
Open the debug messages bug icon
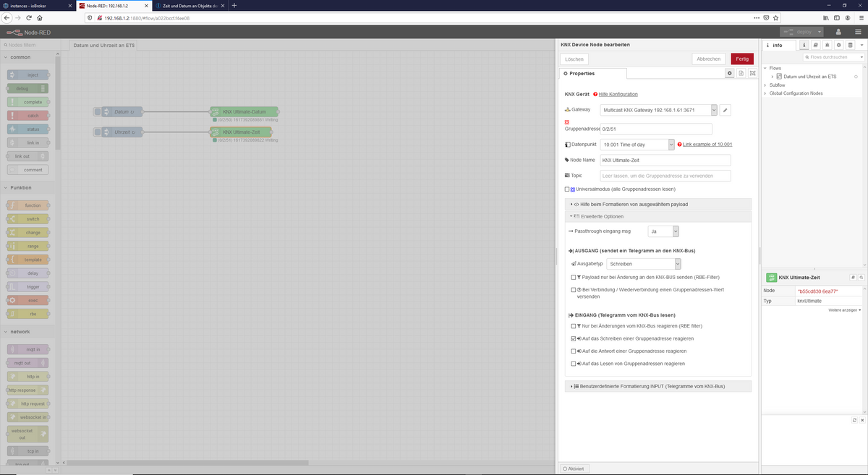pos(827,45)
